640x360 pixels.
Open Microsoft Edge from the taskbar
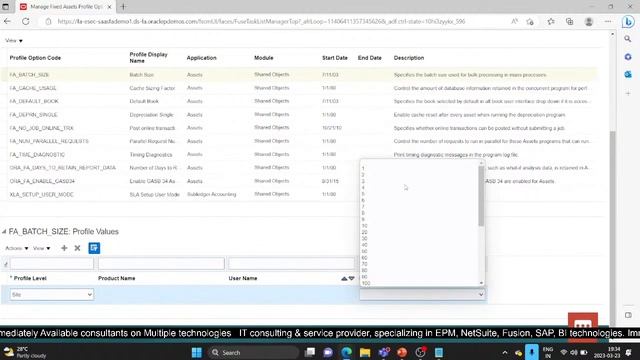click(347, 353)
